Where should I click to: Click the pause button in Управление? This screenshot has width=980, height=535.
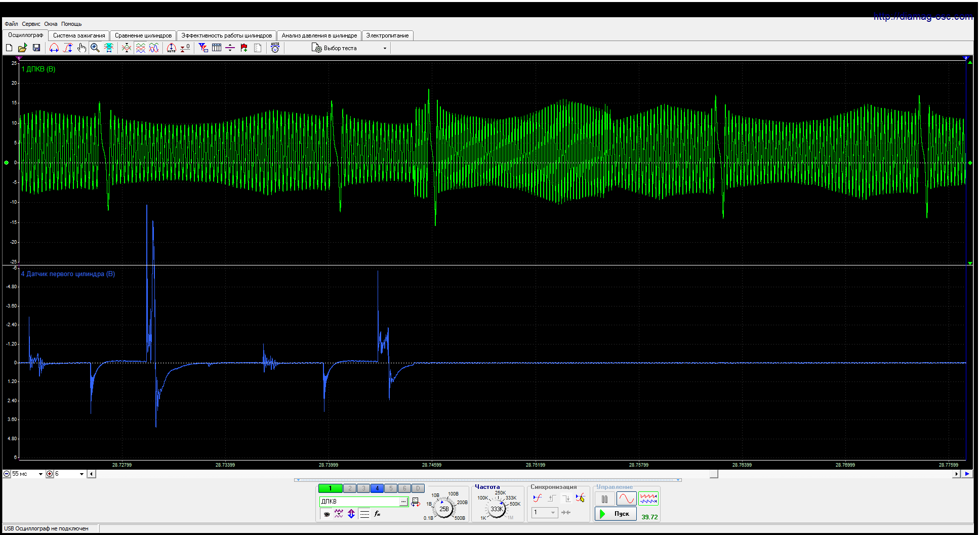pos(604,499)
